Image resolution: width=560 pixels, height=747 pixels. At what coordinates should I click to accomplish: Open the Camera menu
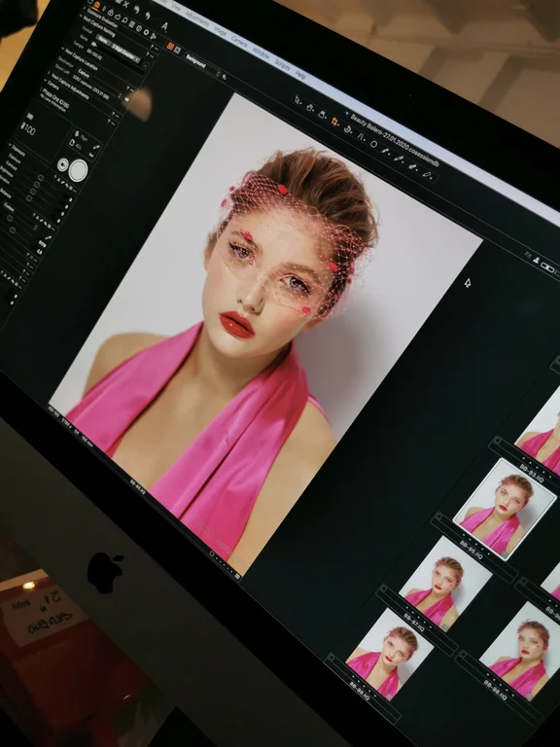point(239,42)
